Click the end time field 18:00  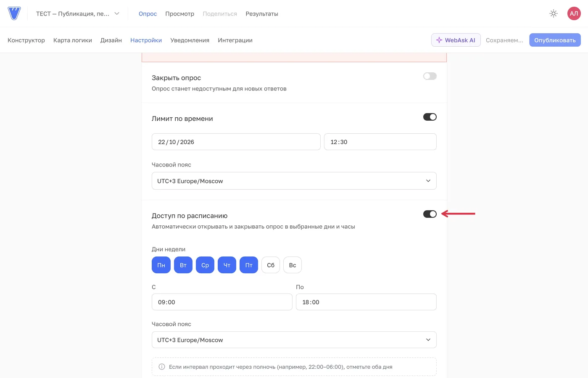[x=366, y=302]
